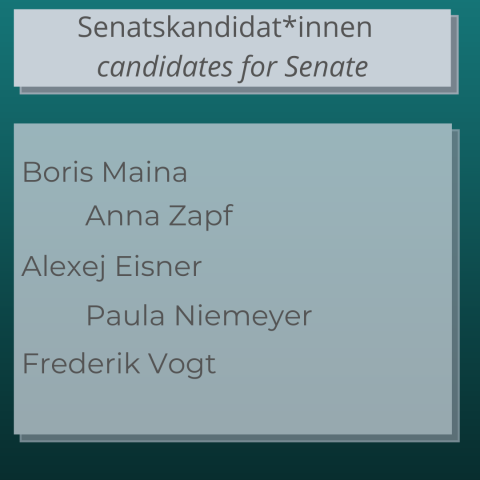This screenshot has width=480, height=480.
Task: Click the first name Frederik
Action: [81, 363]
